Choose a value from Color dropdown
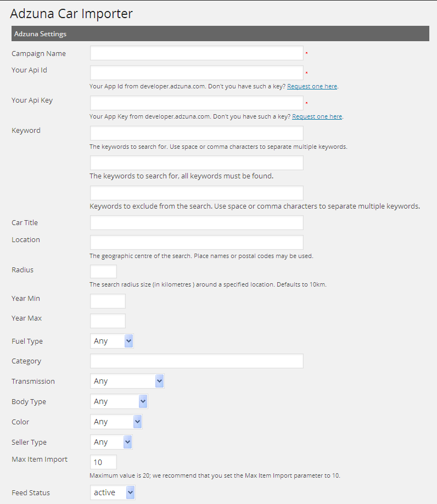437x504 pixels. point(116,422)
